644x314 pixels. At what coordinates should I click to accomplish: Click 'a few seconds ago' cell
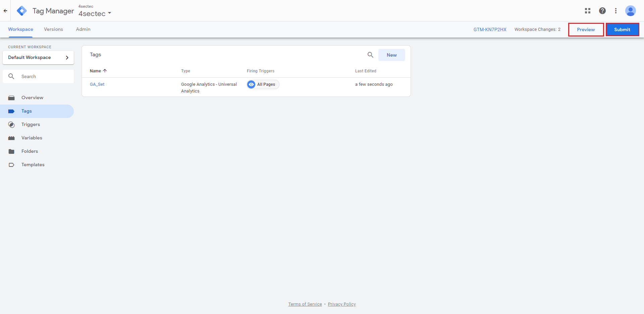(x=374, y=84)
